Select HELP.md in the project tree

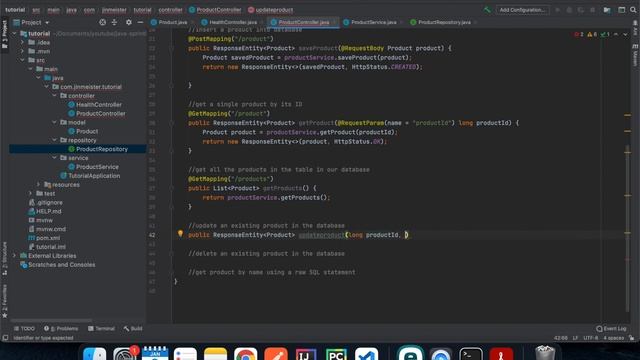click(49, 211)
